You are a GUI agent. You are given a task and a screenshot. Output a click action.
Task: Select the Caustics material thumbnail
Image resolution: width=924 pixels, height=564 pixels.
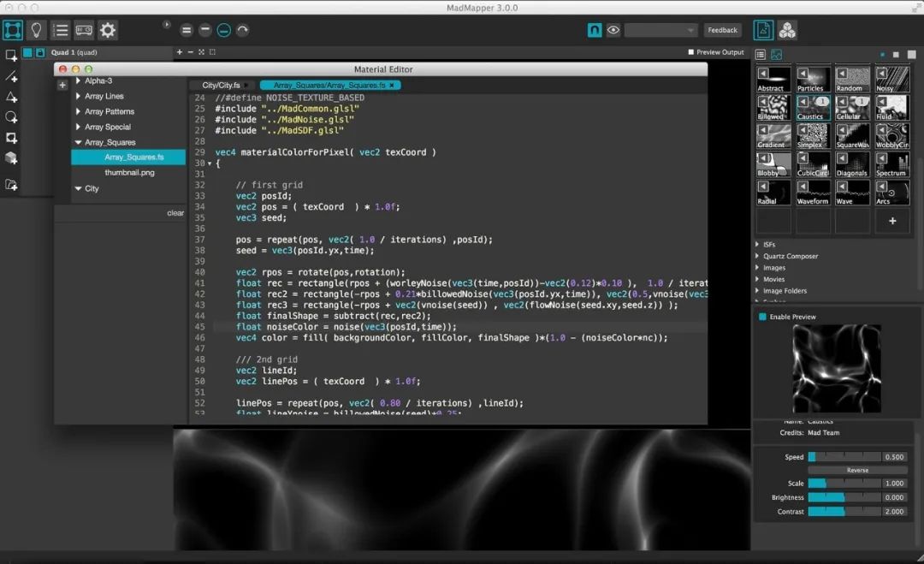click(814, 109)
